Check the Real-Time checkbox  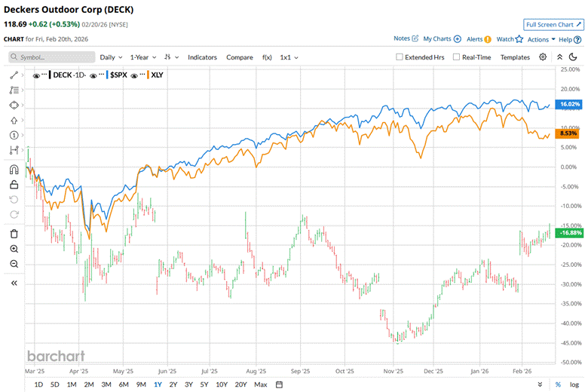pos(457,57)
